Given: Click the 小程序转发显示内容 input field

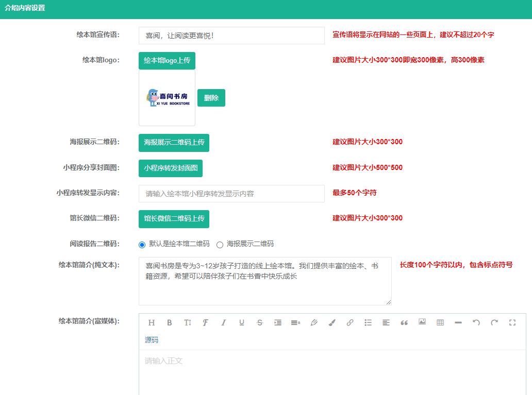Looking at the screenshot, I should click(x=231, y=194).
